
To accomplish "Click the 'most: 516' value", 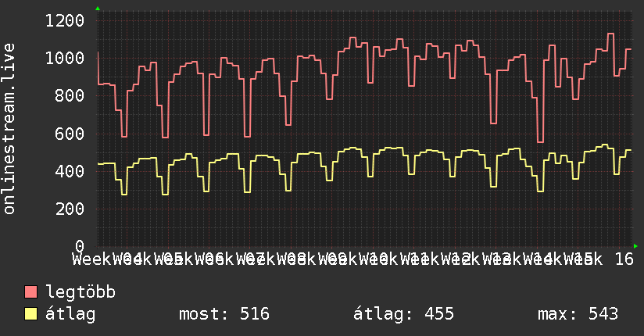I will [224, 314].
